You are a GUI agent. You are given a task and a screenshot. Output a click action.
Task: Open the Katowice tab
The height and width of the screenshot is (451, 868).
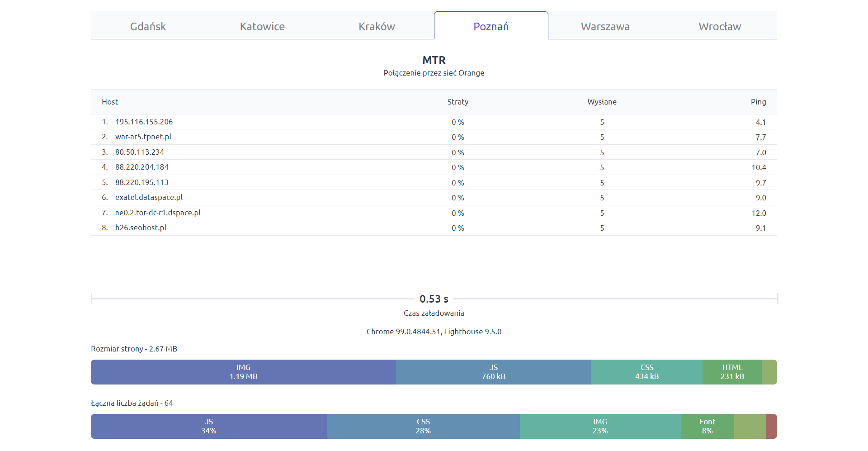[x=262, y=26]
